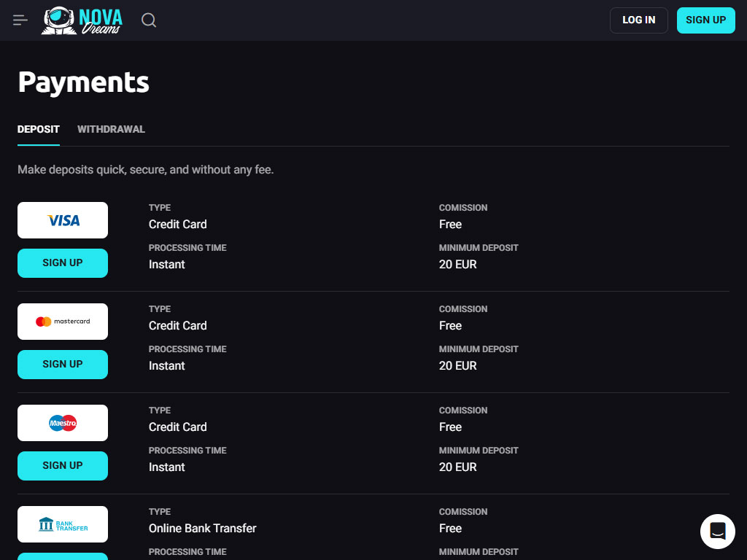747x560 pixels.
Task: Click 'Instant' processing time in VISA row
Action: 167,264
